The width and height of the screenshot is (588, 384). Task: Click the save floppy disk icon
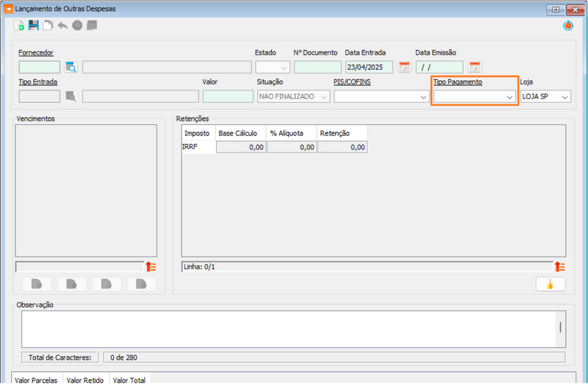[x=33, y=26]
